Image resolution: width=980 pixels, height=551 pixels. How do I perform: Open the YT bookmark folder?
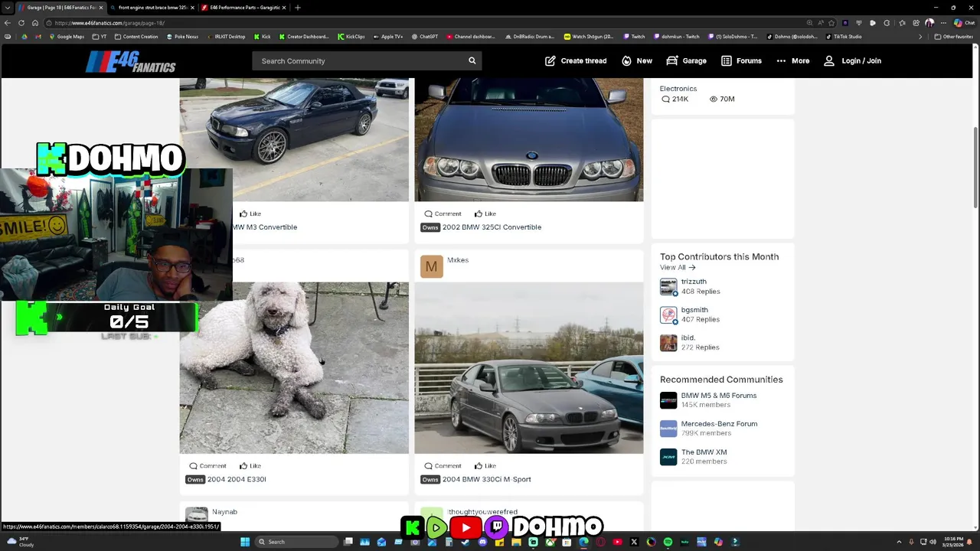(x=100, y=37)
